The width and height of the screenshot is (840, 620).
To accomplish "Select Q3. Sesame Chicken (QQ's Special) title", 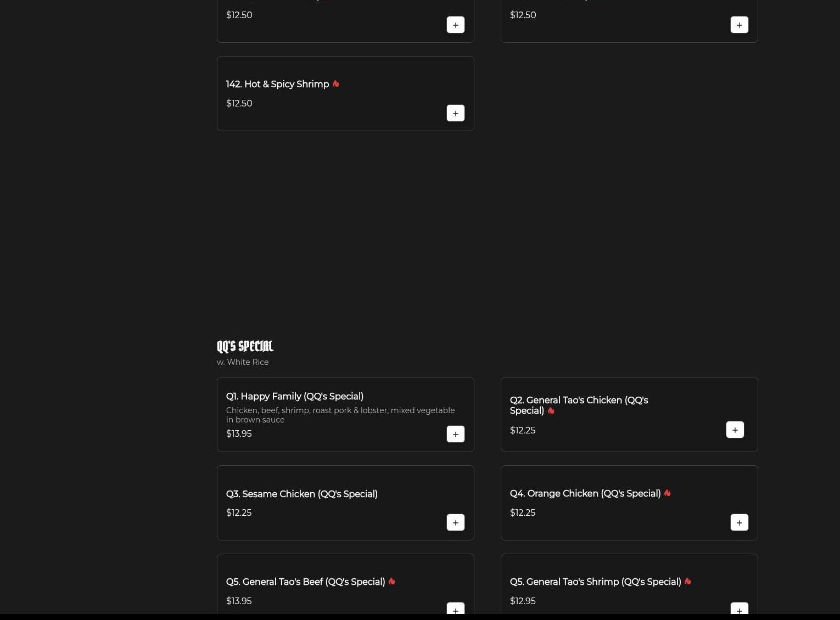I will pos(302,494).
